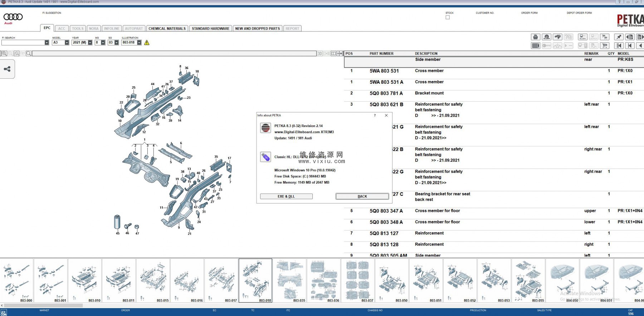The image size is (644, 316).
Task: Click the zoom-area magnifier icon
Action: click(x=16, y=53)
